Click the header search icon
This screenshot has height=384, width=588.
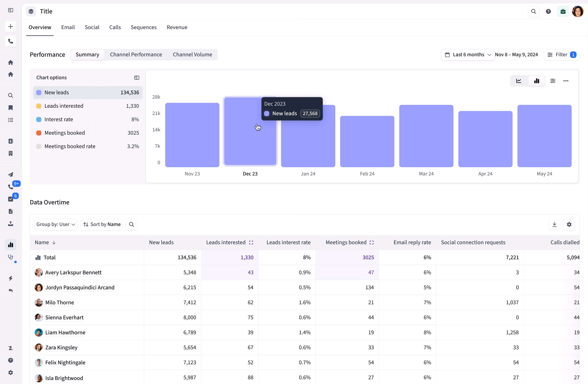[x=534, y=12]
